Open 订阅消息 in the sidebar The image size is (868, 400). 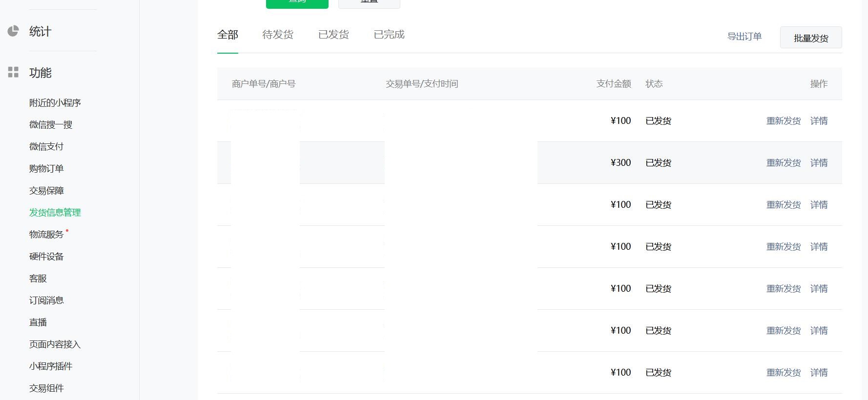[46, 300]
